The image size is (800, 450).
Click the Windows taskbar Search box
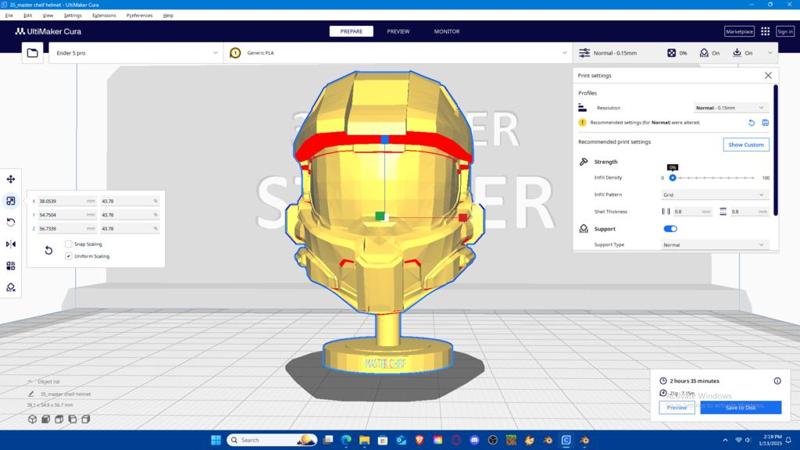pos(271,440)
